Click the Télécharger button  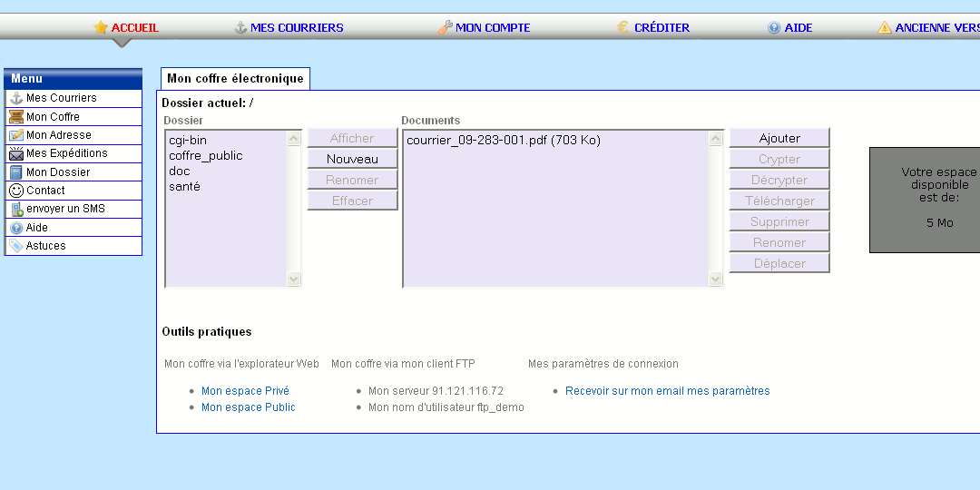(x=779, y=201)
